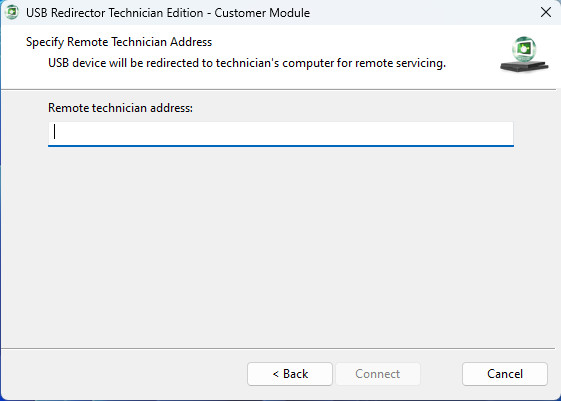Click the X icon at window corner
This screenshot has height=401, width=561.
point(546,13)
